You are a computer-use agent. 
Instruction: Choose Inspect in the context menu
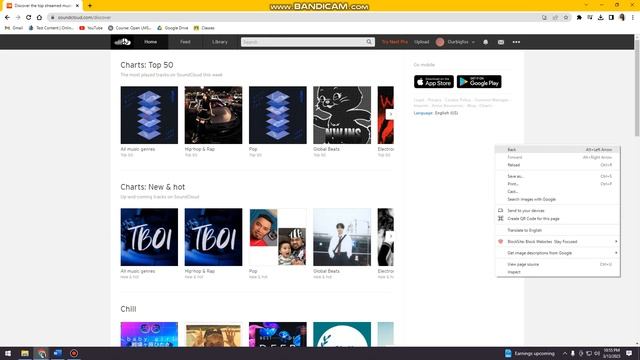coord(558,272)
